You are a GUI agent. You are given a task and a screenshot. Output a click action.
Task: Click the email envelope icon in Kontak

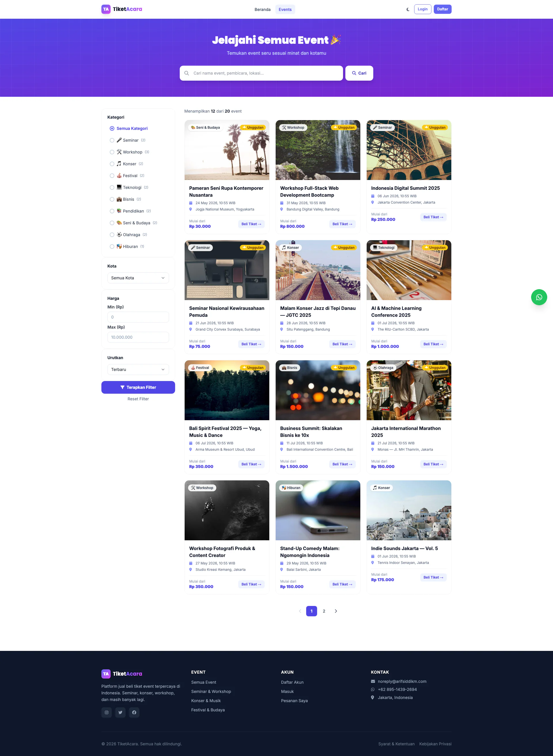pos(373,681)
